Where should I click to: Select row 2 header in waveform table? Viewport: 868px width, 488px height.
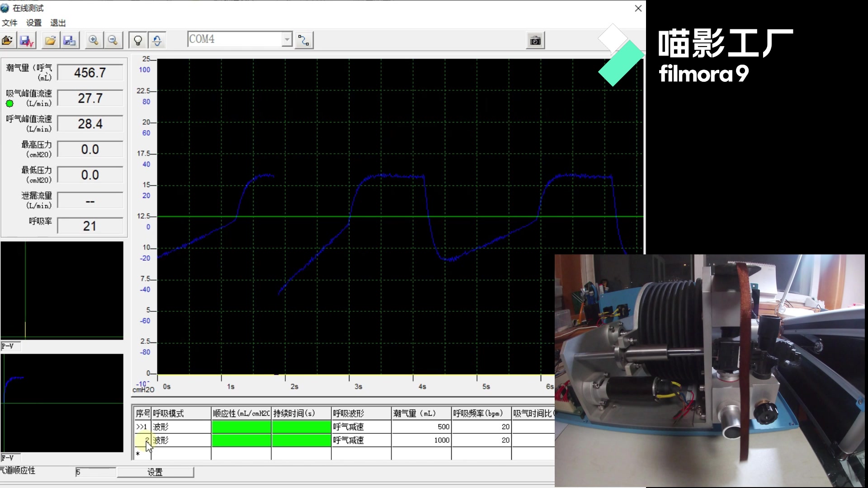click(x=142, y=440)
